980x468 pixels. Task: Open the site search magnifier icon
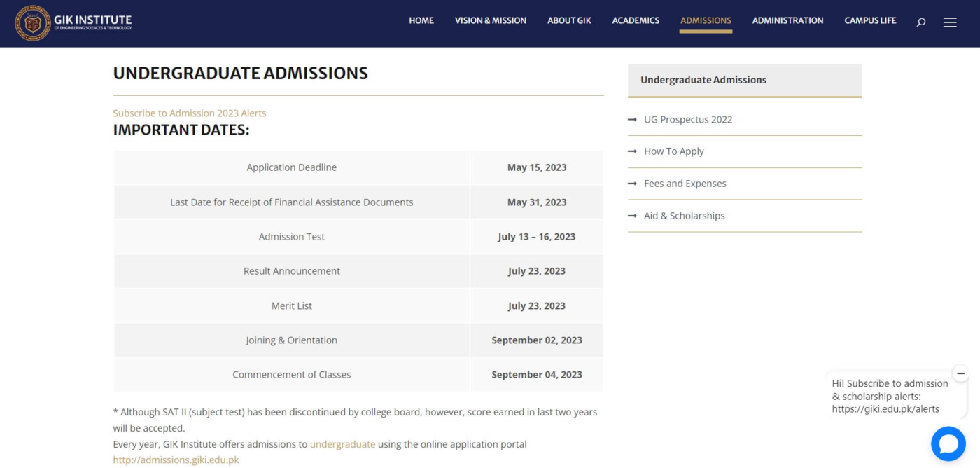[921, 22]
